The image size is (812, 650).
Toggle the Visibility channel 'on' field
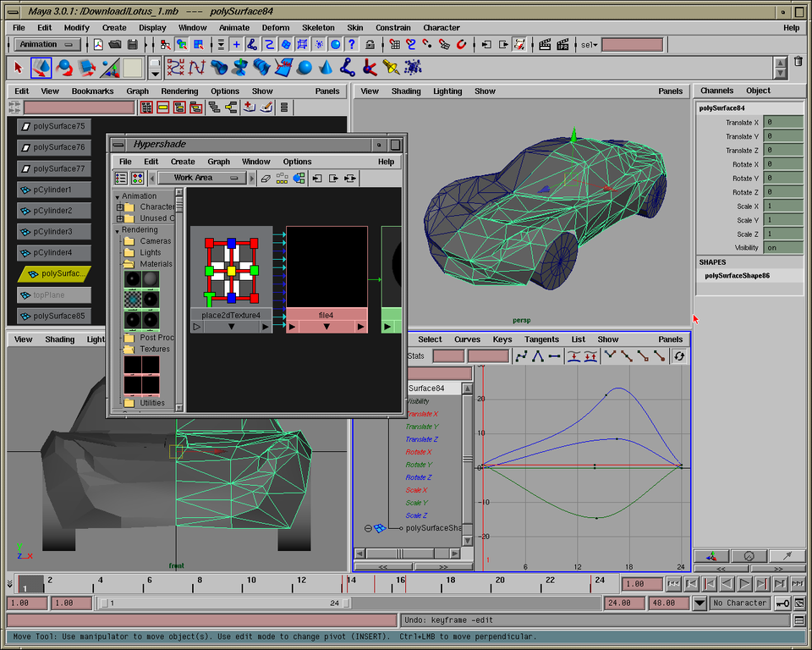tap(782, 248)
